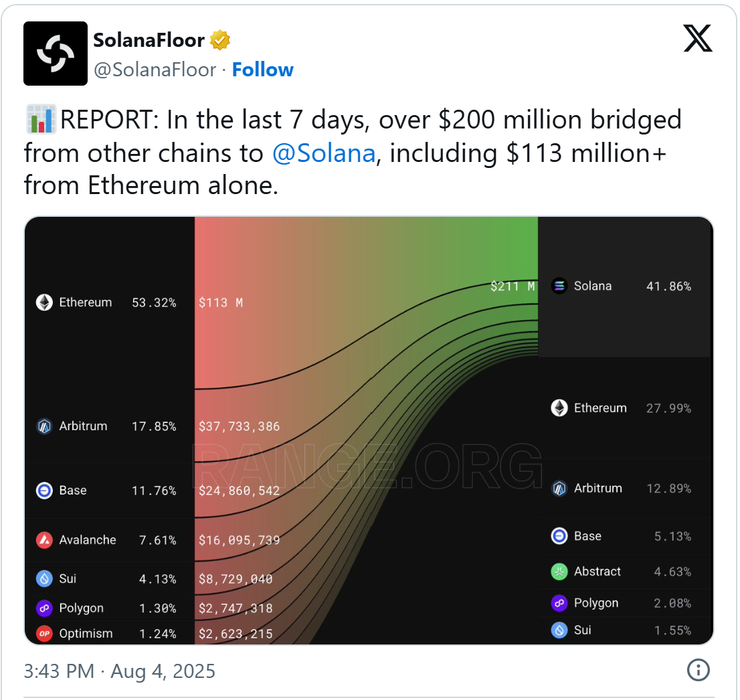Click the @SolanaFloor handle

[x=155, y=70]
